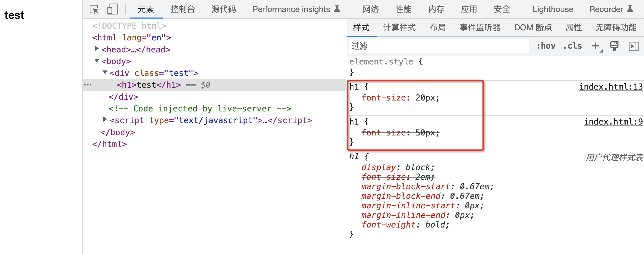Toggle the computed styles sidebar icon

(634, 46)
